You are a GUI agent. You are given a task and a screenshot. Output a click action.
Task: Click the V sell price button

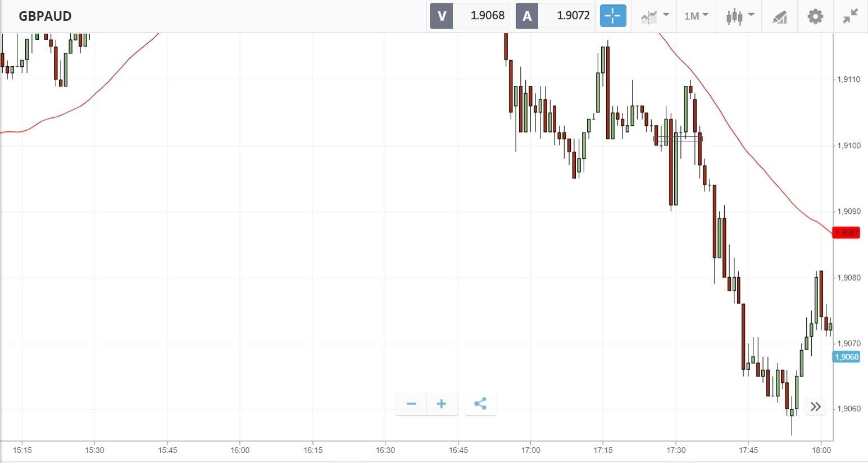click(x=442, y=16)
